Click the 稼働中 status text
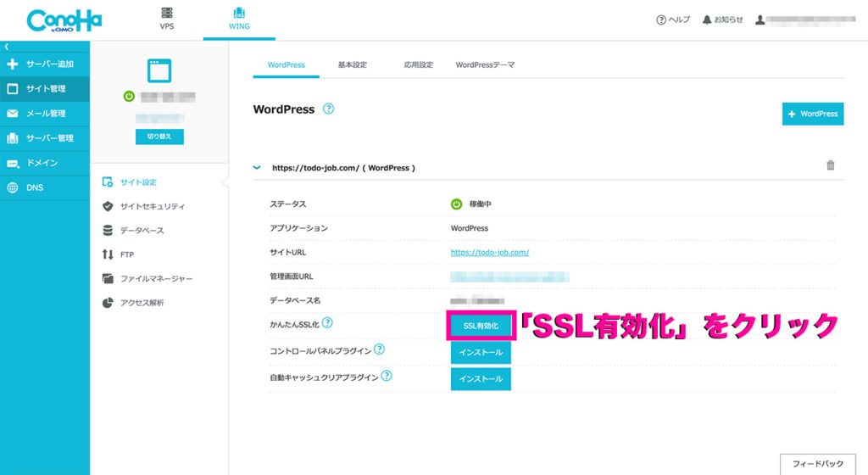The image size is (868, 475). click(480, 204)
